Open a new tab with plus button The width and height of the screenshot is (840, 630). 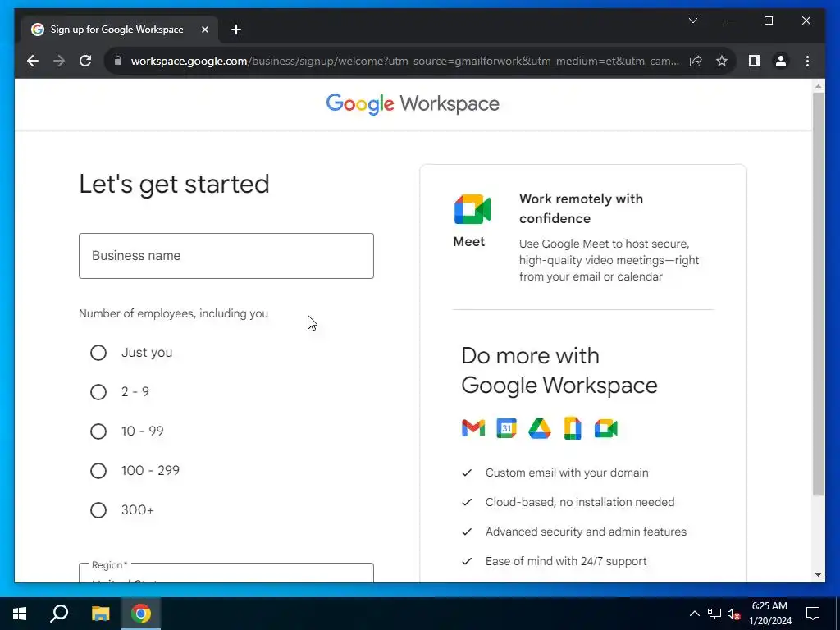pyautogui.click(x=236, y=30)
